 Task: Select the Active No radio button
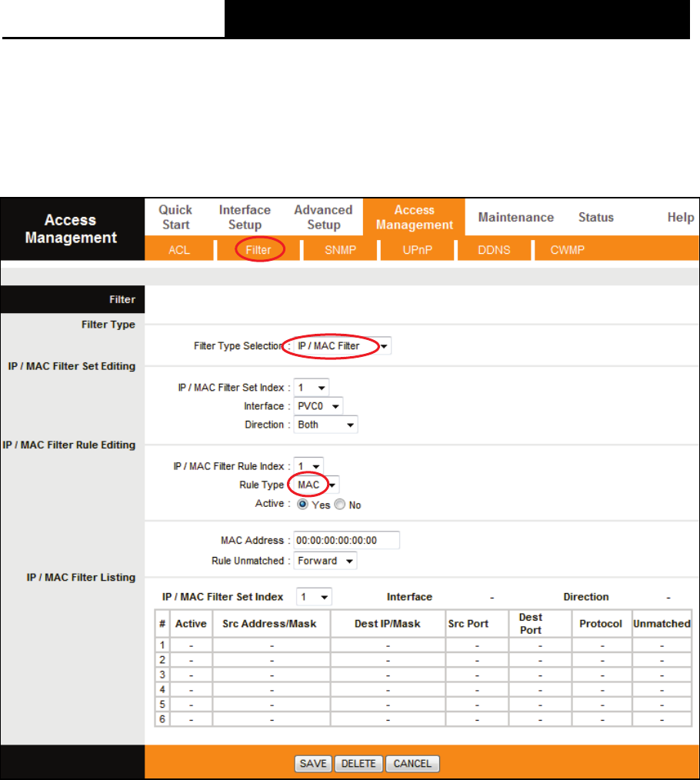[x=340, y=505]
